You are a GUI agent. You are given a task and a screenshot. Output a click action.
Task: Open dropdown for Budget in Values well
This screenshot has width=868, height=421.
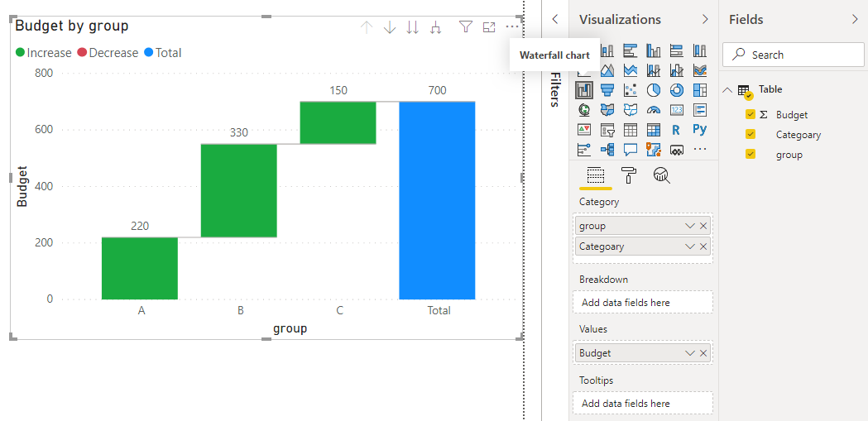pos(690,353)
